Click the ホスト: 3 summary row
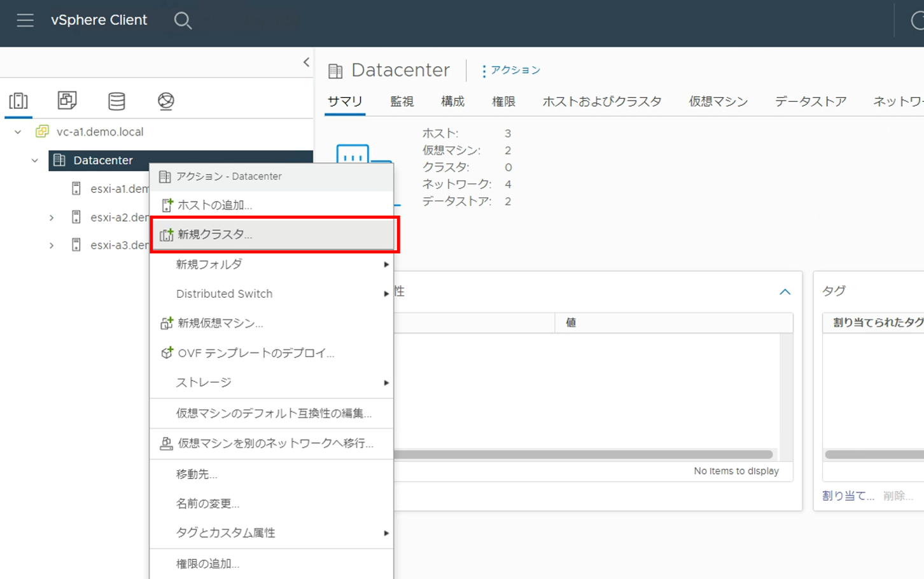This screenshot has width=924, height=579. pos(467,134)
